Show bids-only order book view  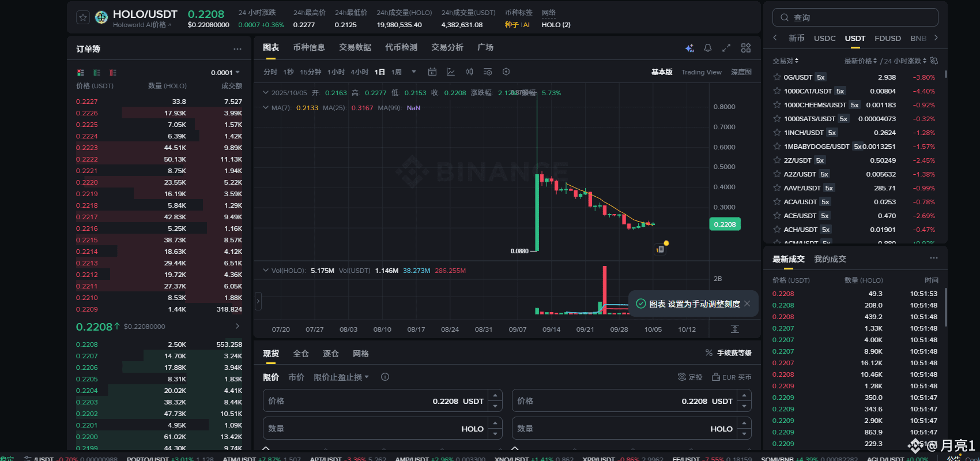tap(97, 73)
